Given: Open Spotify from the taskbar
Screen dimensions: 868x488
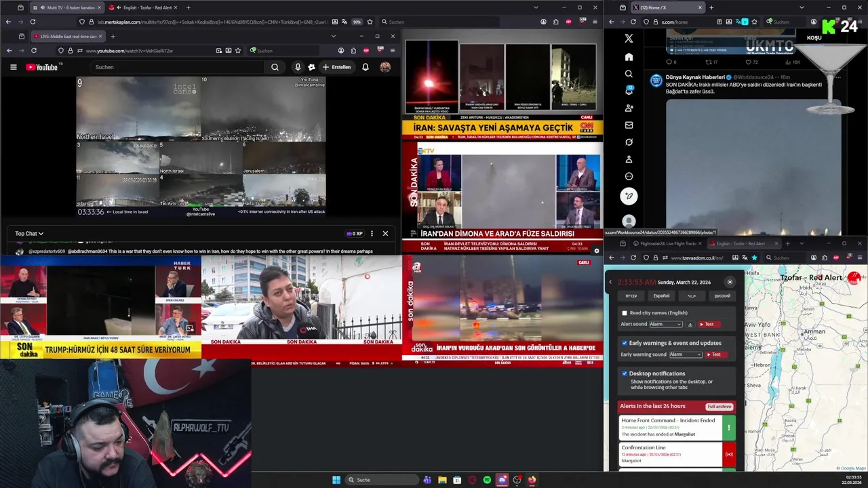Looking at the screenshot, I should pyautogui.click(x=487, y=480).
